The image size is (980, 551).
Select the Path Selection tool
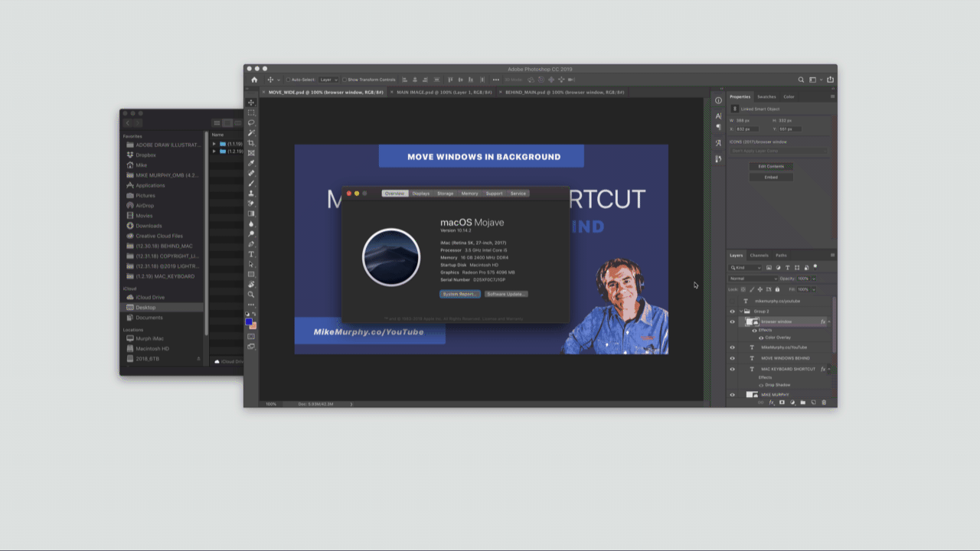(251, 264)
